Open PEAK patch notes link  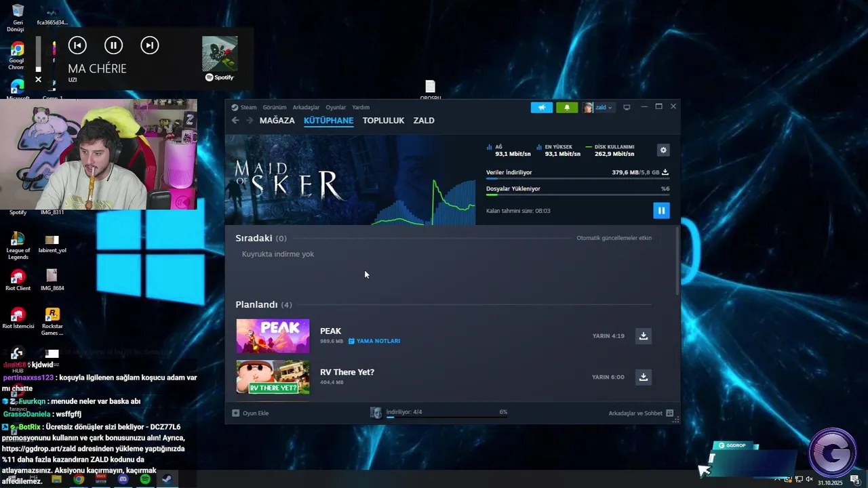pos(374,341)
